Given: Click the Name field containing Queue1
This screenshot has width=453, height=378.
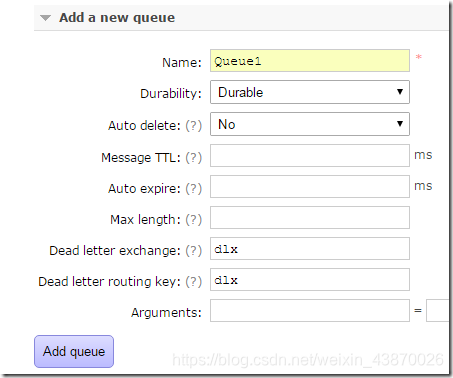Looking at the screenshot, I should [x=310, y=61].
